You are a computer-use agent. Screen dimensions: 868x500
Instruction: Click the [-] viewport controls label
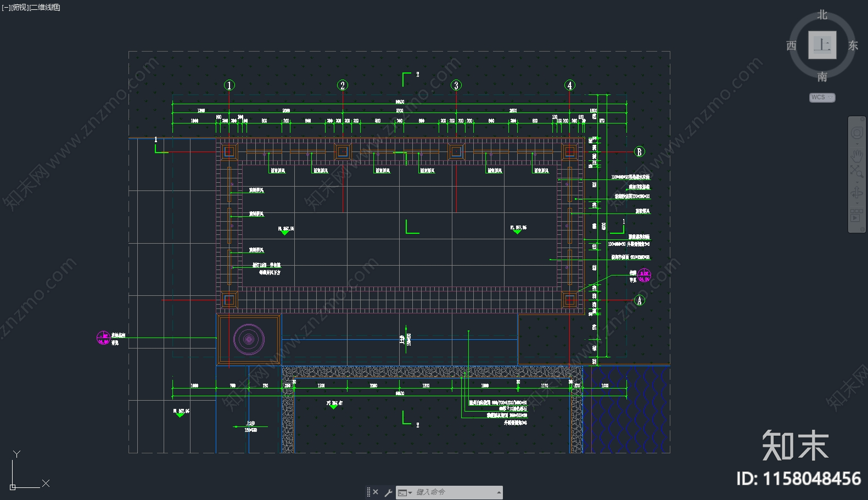[x=6, y=7]
